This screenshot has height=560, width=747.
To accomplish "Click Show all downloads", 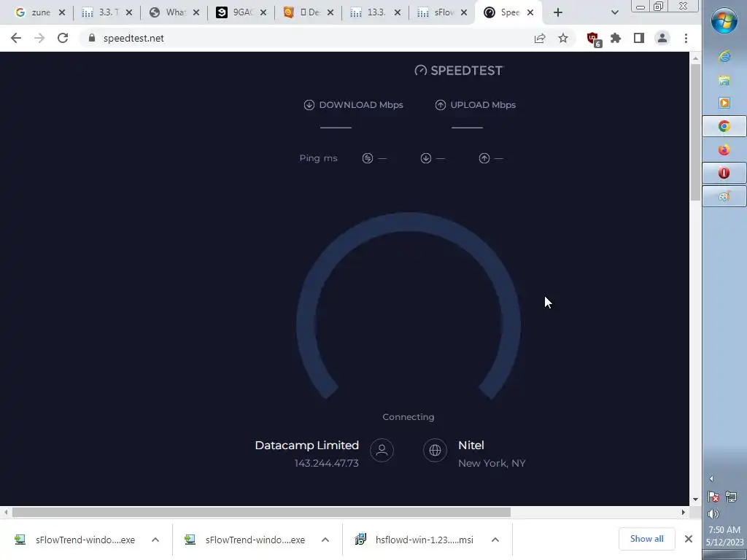I will tap(646, 539).
